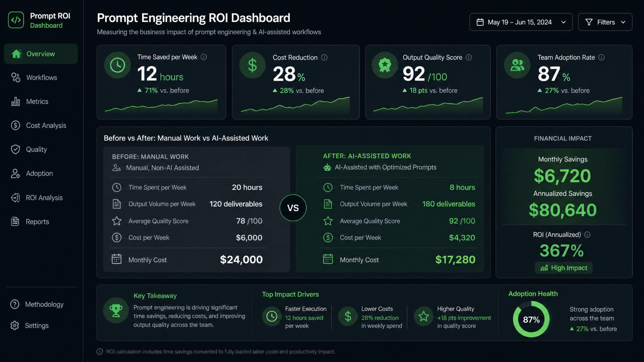Navigate to Metrics page
Viewport: 644px width, 362px height.
[x=41, y=101]
